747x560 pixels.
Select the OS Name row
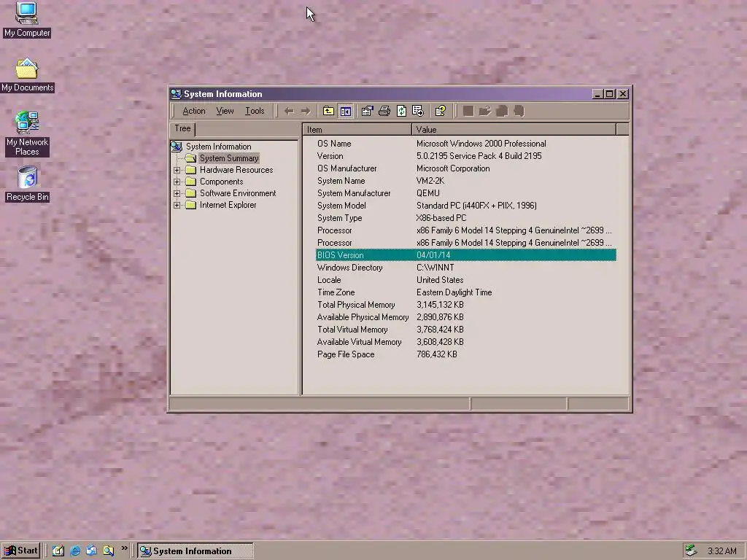[466, 144]
